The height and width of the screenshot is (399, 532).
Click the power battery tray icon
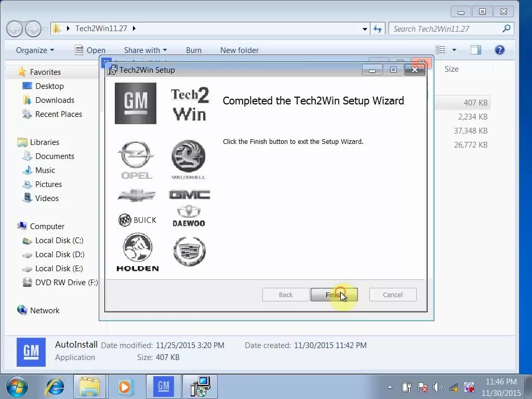point(406,387)
